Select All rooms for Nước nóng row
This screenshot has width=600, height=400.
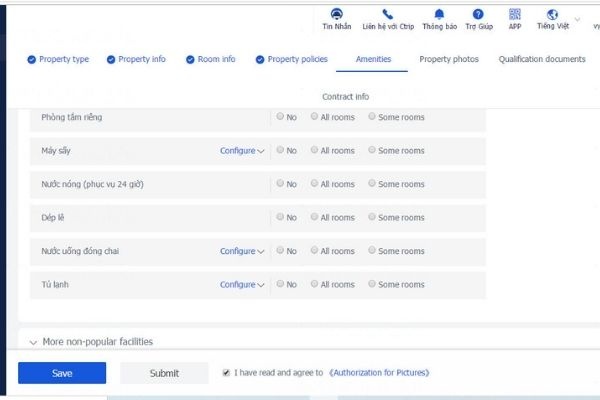(x=314, y=183)
